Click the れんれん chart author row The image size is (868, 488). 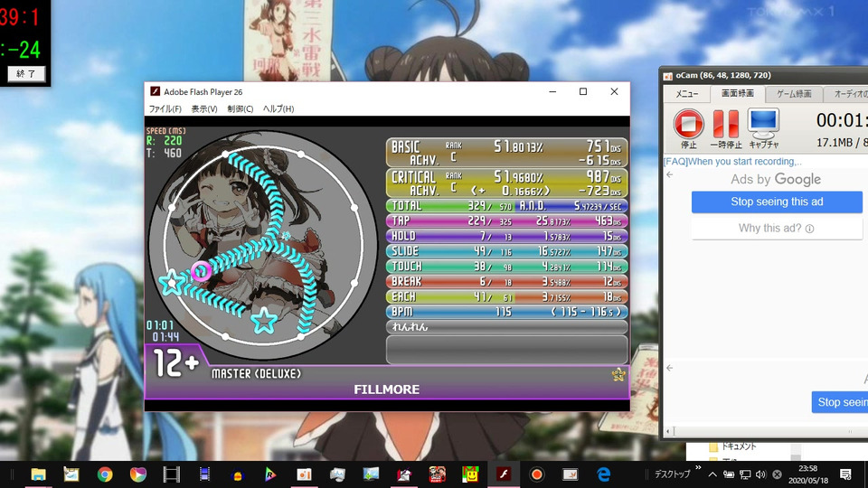506,327
